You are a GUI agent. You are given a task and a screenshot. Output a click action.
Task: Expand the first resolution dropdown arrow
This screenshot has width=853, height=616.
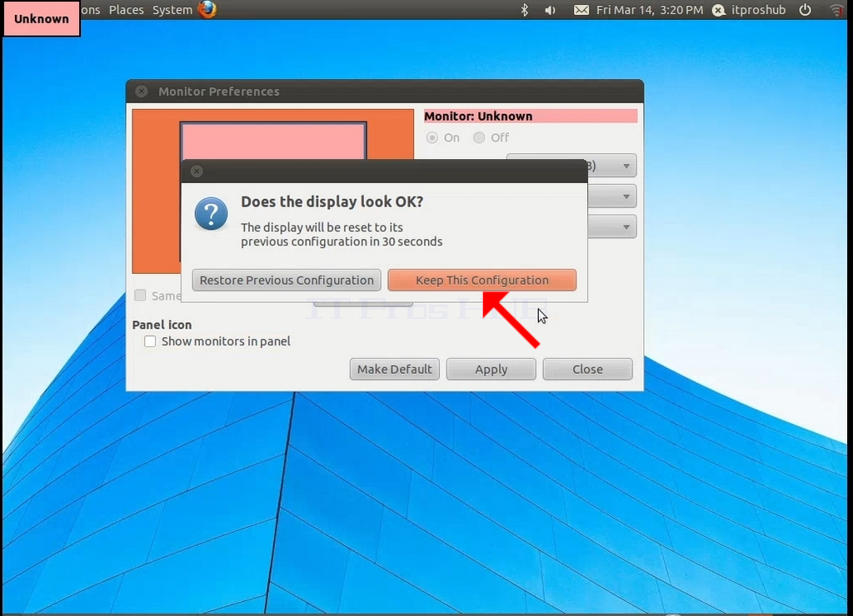coord(626,166)
